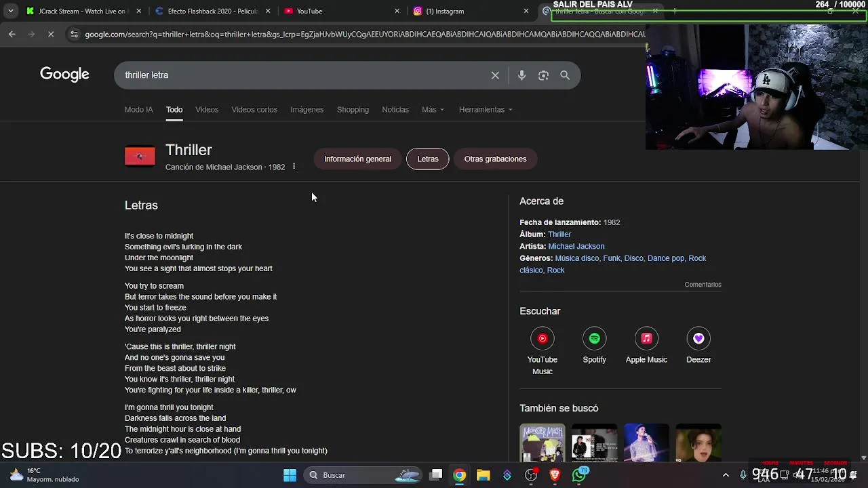Select Imágenes search filter
Image resolution: width=868 pixels, height=488 pixels.
click(x=307, y=110)
